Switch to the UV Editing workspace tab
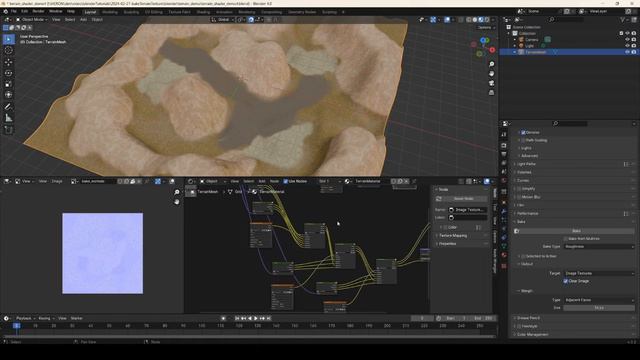This screenshot has height=360, width=640. (153, 12)
